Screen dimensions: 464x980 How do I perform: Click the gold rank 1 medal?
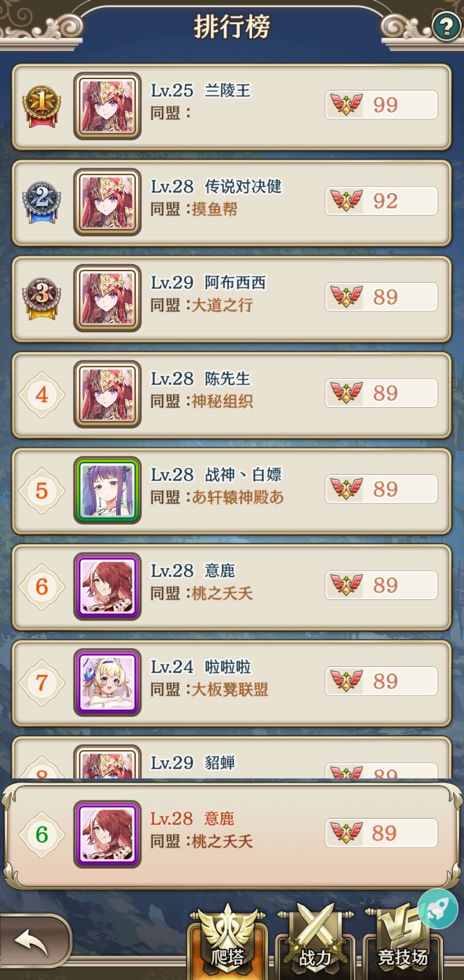click(x=42, y=106)
